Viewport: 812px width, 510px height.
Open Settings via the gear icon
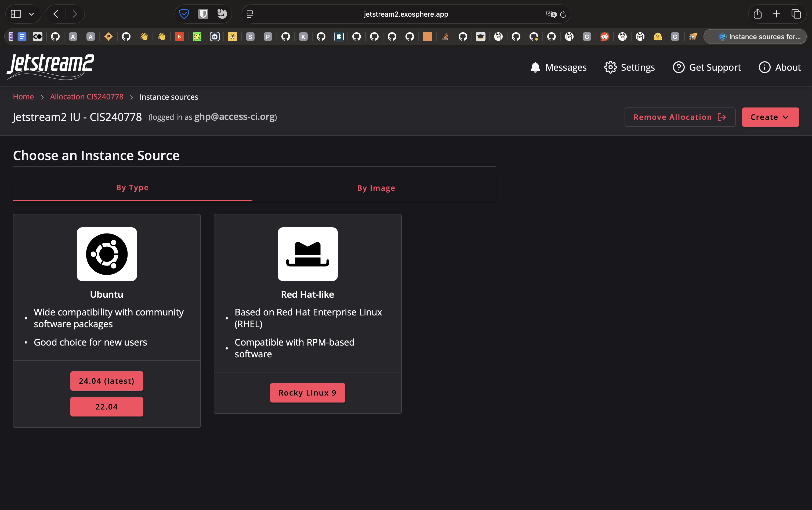[x=610, y=67]
